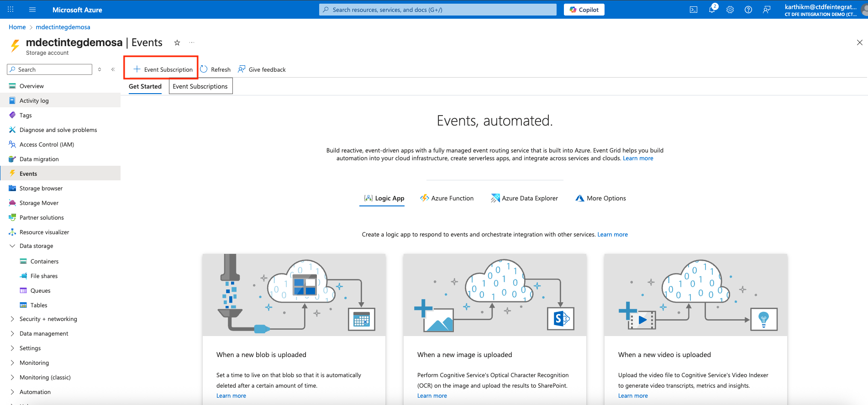Open the top-bar feedback icon
Screen dimensions: 868x405
(767, 10)
